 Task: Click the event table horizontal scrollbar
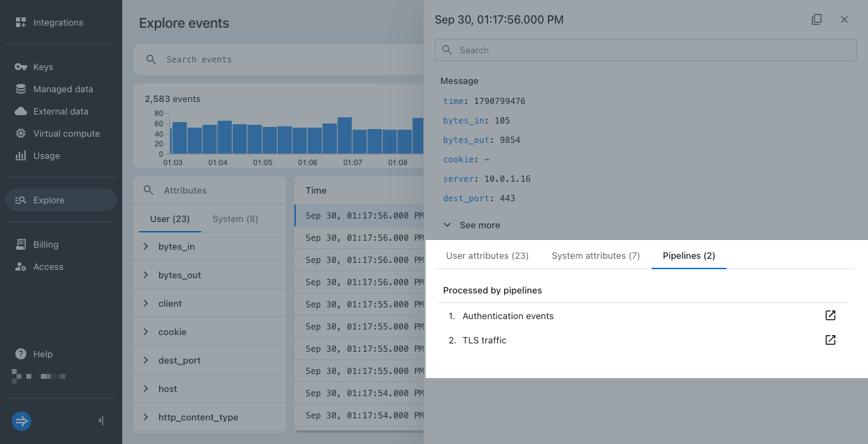click(359, 431)
